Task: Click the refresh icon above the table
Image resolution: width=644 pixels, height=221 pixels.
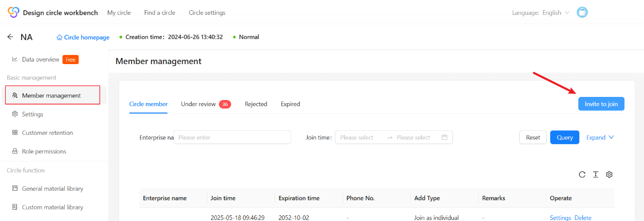Action: point(582,174)
